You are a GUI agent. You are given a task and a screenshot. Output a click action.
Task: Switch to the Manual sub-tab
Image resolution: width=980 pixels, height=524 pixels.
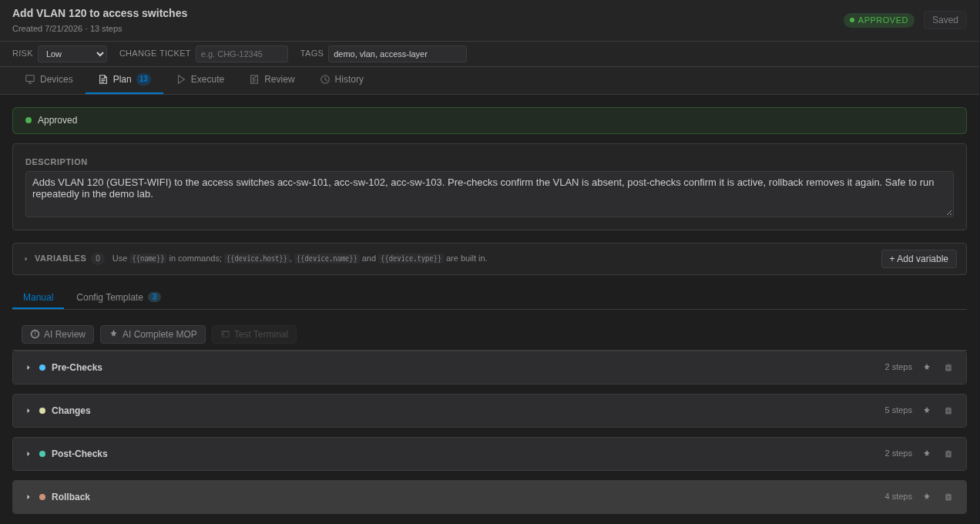[x=38, y=297]
